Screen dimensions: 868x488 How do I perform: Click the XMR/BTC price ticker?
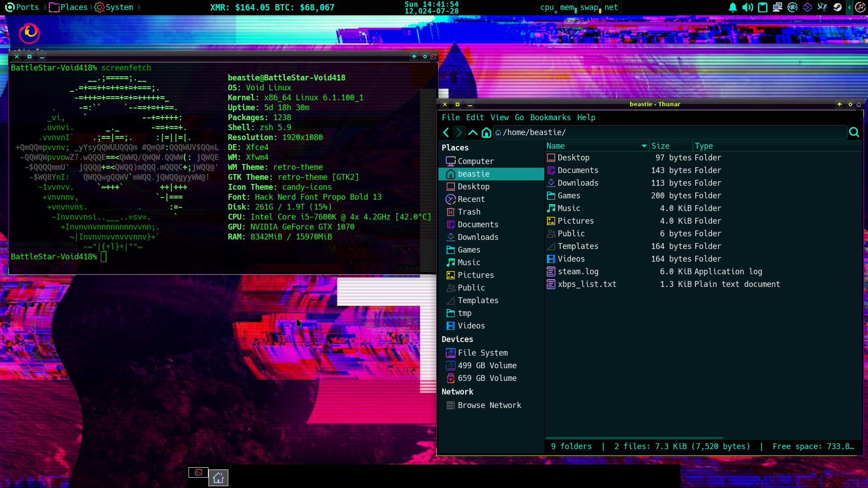[x=272, y=8]
